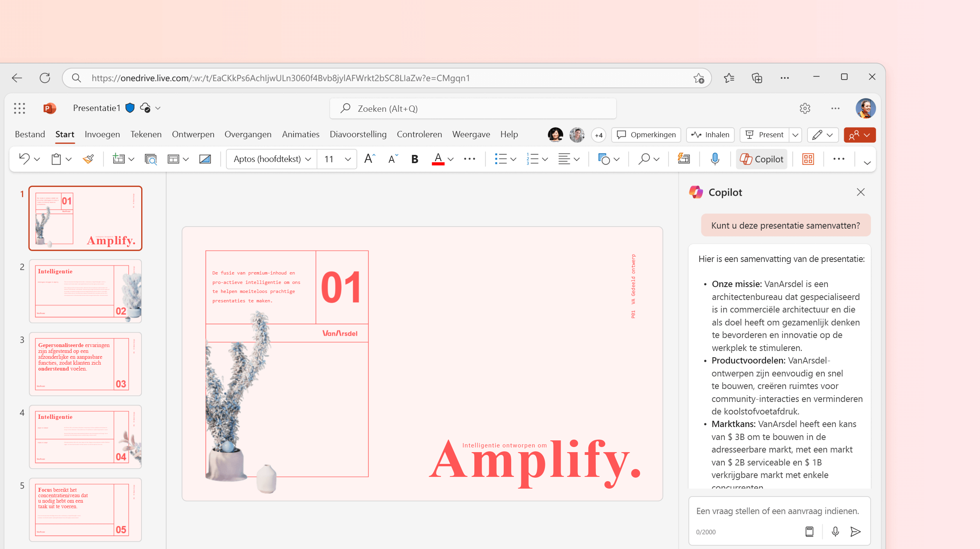980x549 pixels.
Task: Switch to the Animaties tab
Action: [x=301, y=135]
